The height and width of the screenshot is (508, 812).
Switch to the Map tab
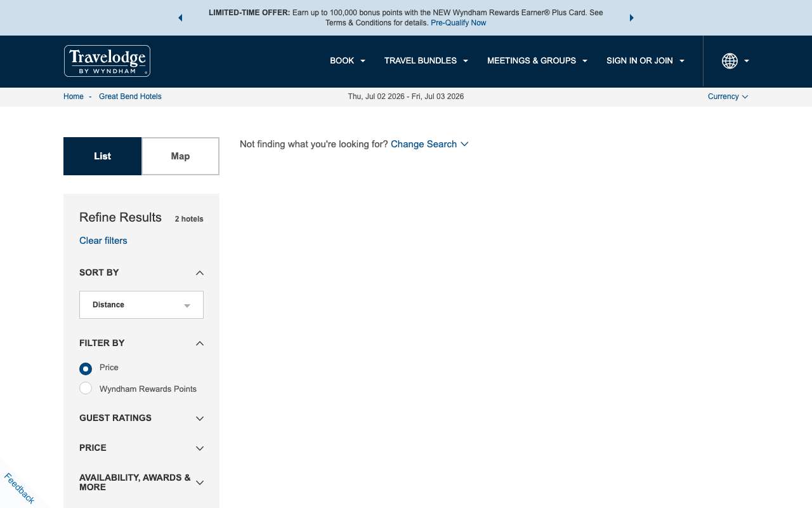click(180, 156)
